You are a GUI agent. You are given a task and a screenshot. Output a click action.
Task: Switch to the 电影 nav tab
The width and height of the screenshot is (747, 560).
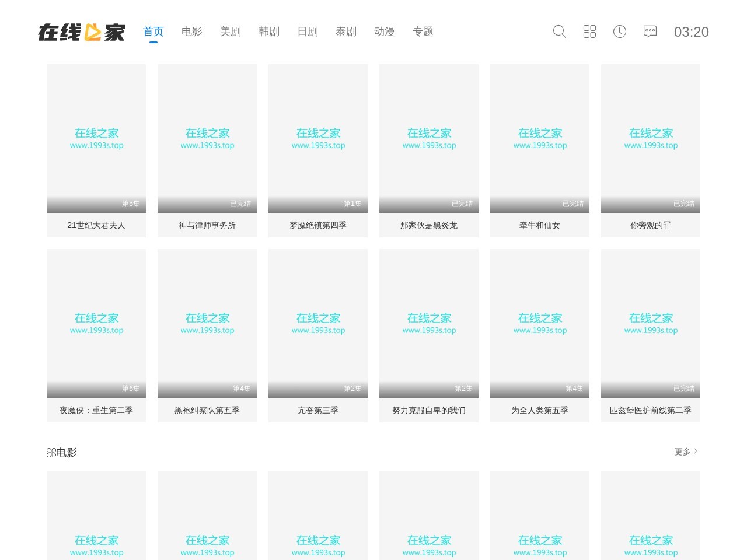tap(192, 32)
